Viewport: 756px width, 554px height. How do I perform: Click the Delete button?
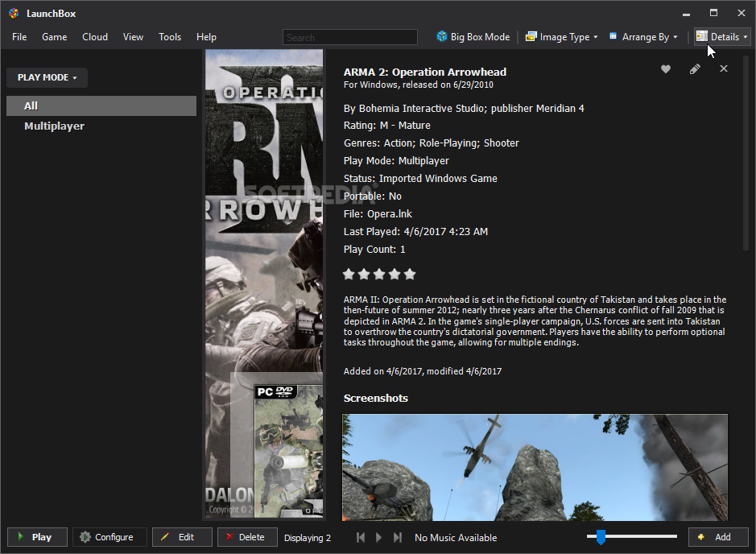click(247, 537)
